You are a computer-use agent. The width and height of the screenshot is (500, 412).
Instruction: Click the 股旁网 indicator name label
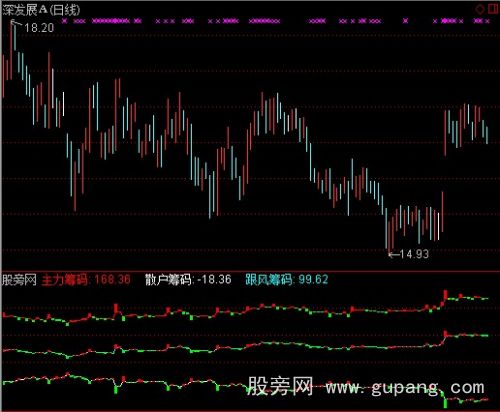click(x=19, y=280)
